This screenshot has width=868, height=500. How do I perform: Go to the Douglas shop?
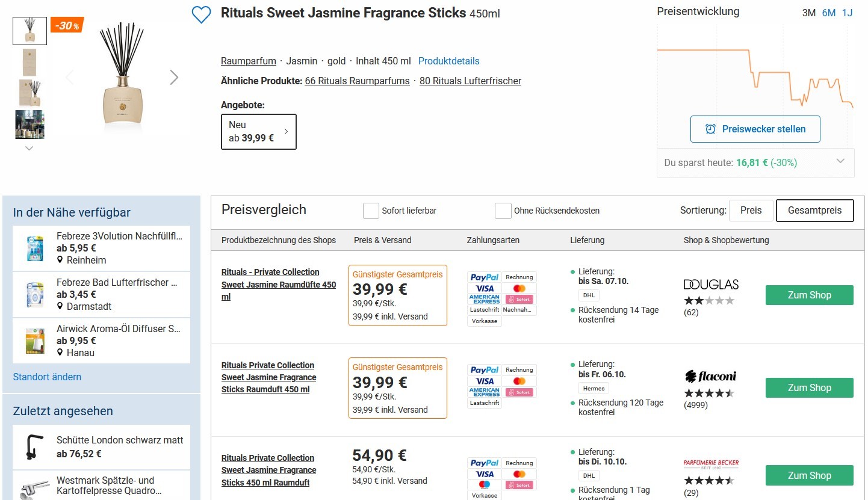810,295
